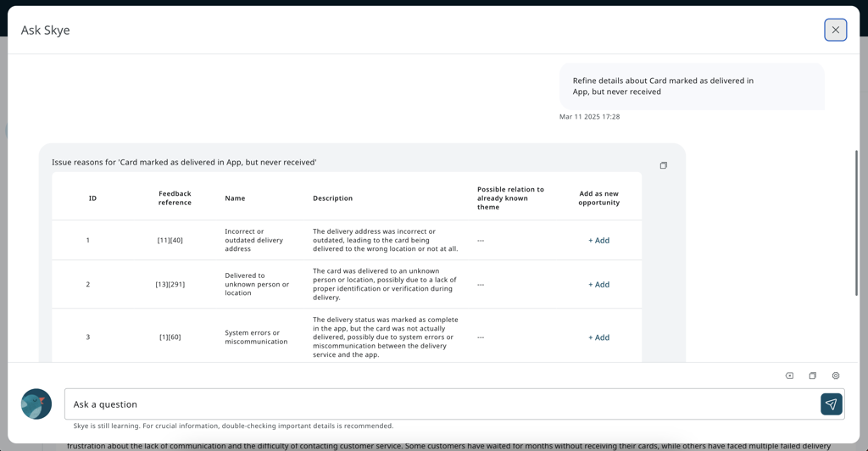The image size is (868, 451).
Task: Open the circular settings icon above input
Action: 835,376
